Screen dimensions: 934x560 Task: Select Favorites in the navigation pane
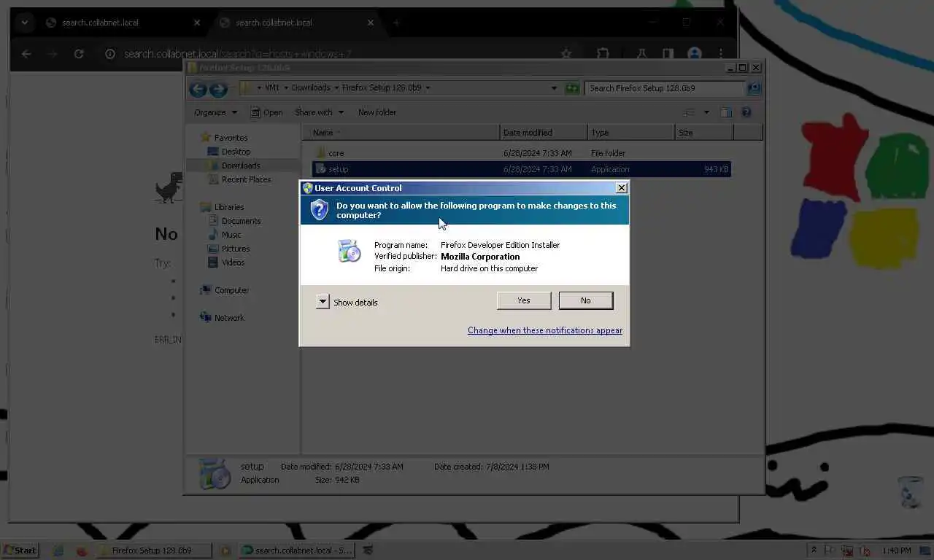(x=224, y=138)
